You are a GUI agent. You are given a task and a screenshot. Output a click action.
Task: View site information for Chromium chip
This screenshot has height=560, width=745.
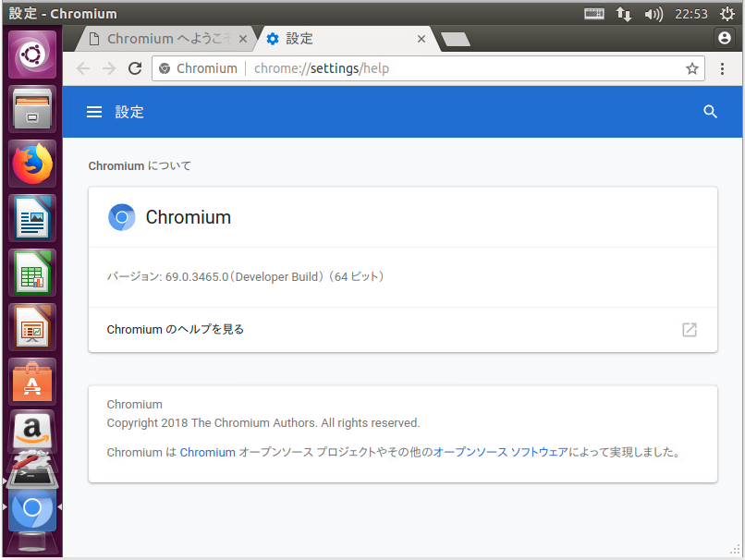tap(198, 68)
